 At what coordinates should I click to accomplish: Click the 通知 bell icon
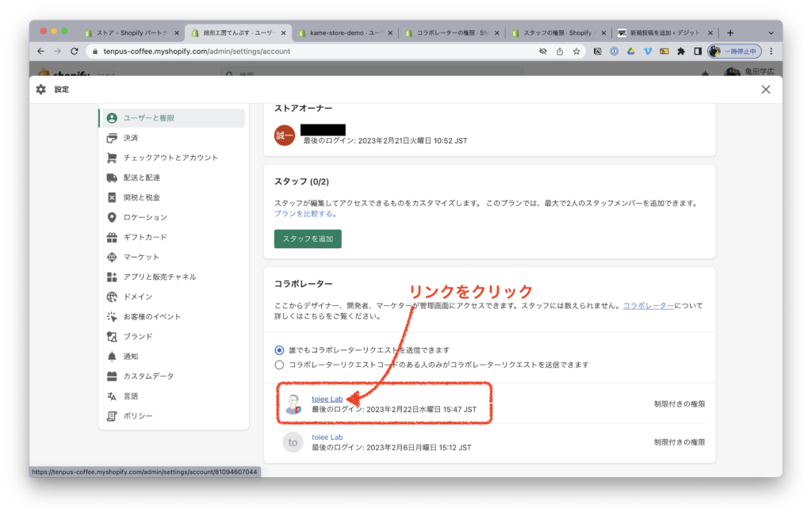112,357
